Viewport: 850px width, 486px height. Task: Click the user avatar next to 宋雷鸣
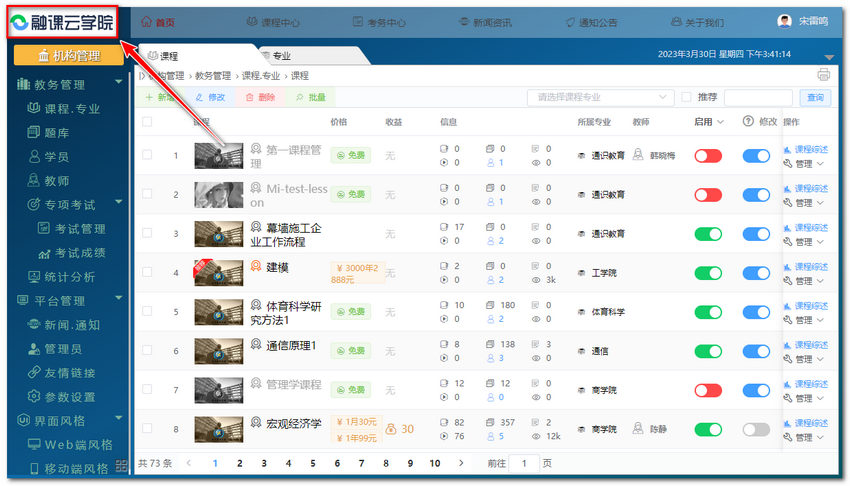pos(784,21)
